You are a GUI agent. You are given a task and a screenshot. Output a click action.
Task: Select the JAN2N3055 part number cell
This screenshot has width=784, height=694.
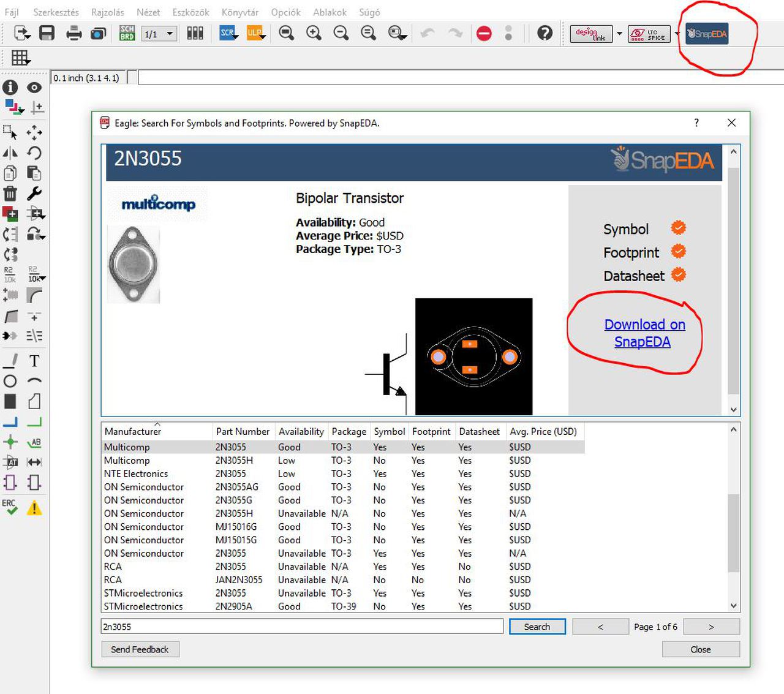tap(239, 580)
